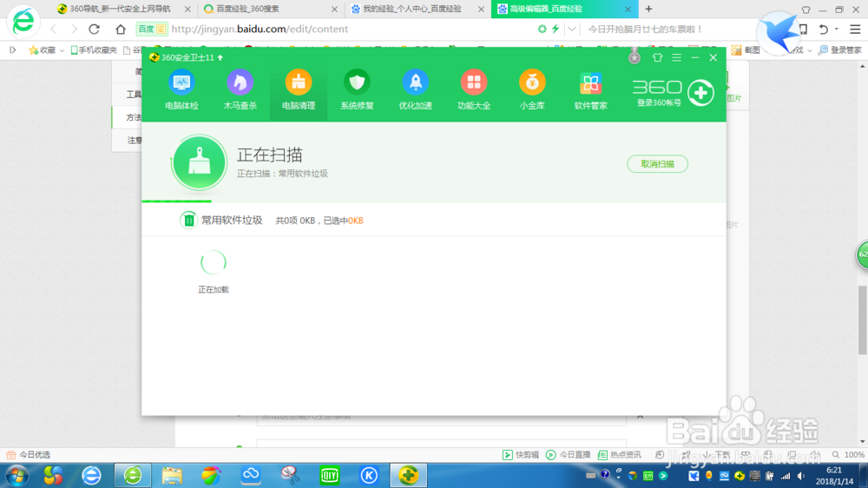Screen dimensions: 868x488
Task: Reload the page in browser
Action: 94,29
